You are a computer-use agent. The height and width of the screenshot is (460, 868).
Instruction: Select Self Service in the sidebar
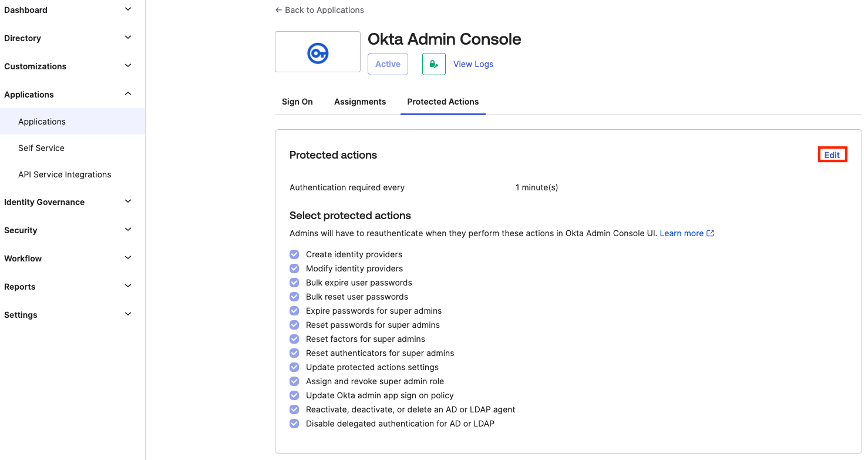tap(41, 147)
